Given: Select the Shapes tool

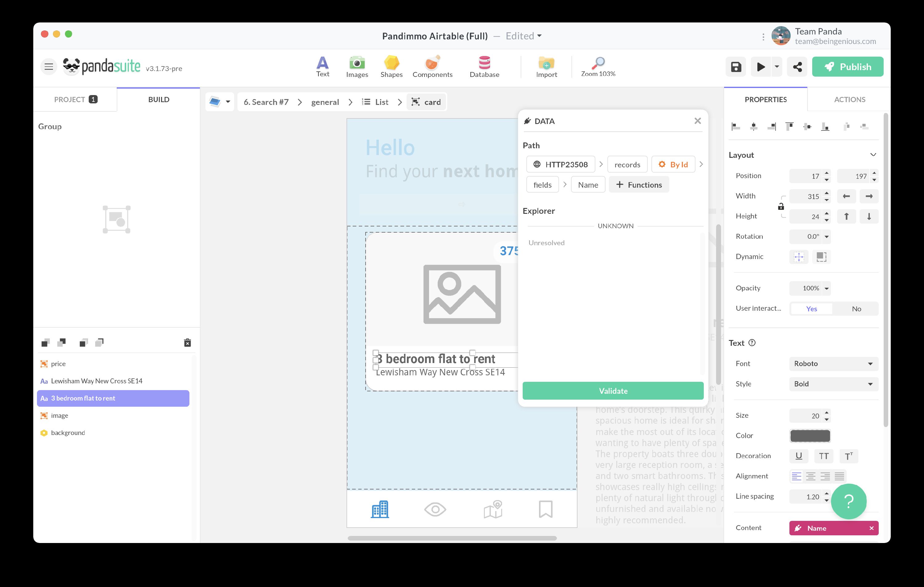Looking at the screenshot, I should coord(391,66).
